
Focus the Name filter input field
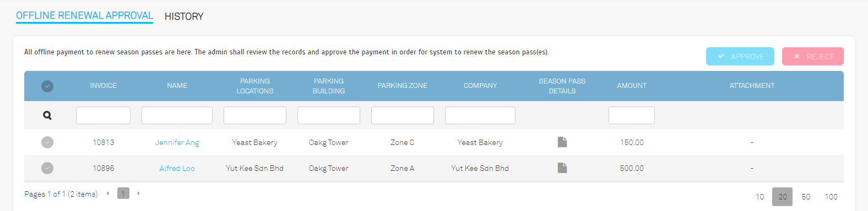(177, 115)
